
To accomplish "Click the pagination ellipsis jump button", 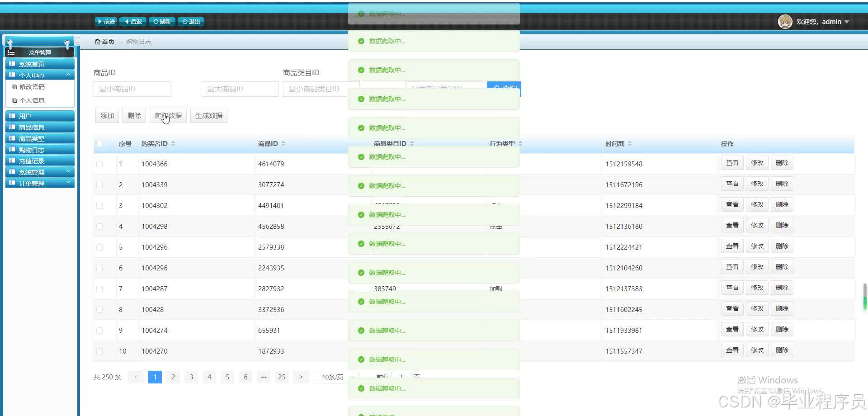I will pyautogui.click(x=264, y=377).
